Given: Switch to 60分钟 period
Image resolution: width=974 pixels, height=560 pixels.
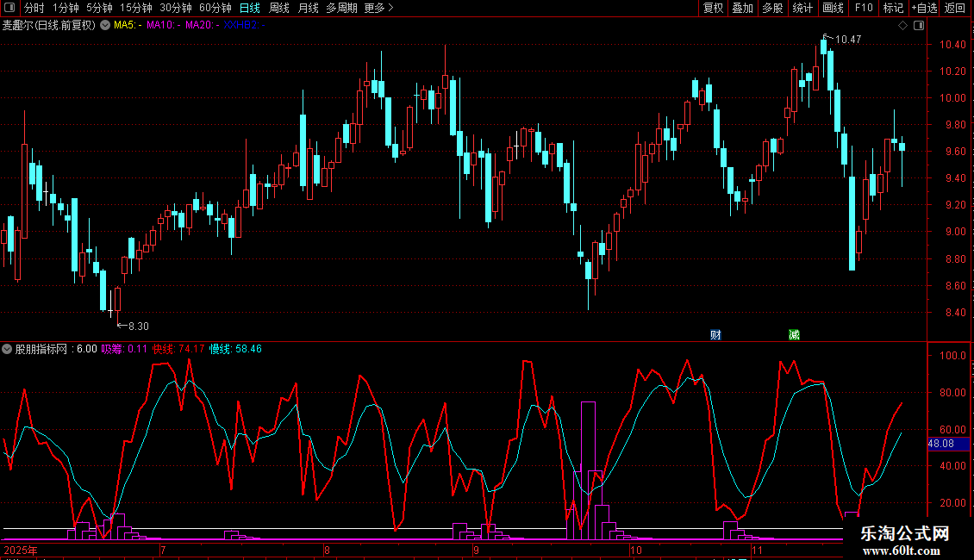Looking at the screenshot, I should tap(215, 8).
